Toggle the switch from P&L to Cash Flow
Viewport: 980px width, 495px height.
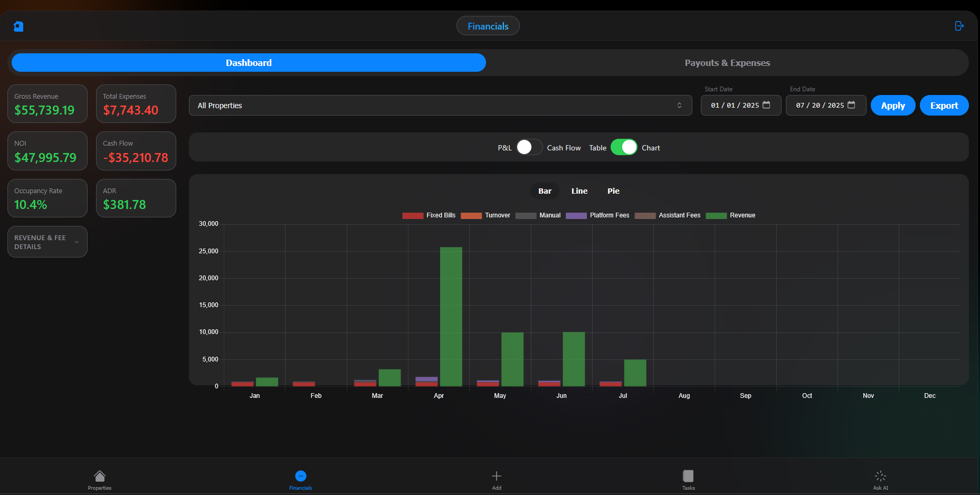pos(529,147)
